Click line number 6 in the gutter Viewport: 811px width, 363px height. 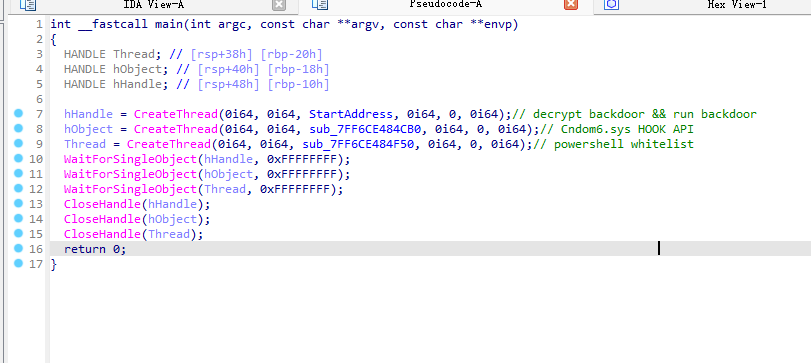pyautogui.click(x=39, y=99)
